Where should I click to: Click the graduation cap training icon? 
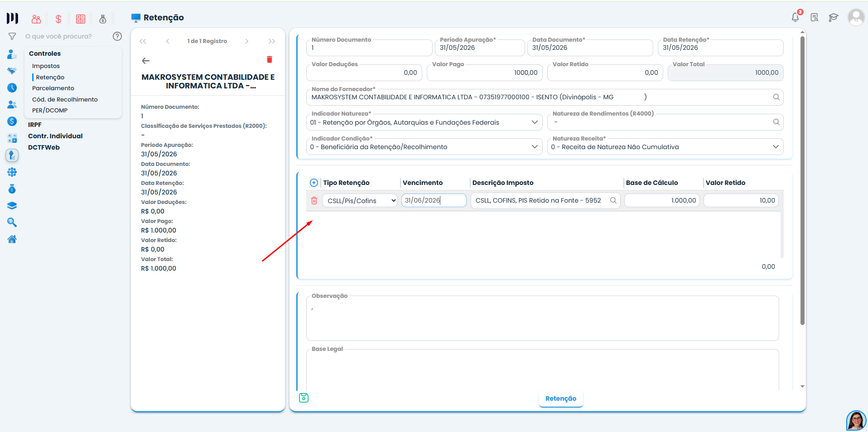click(833, 18)
